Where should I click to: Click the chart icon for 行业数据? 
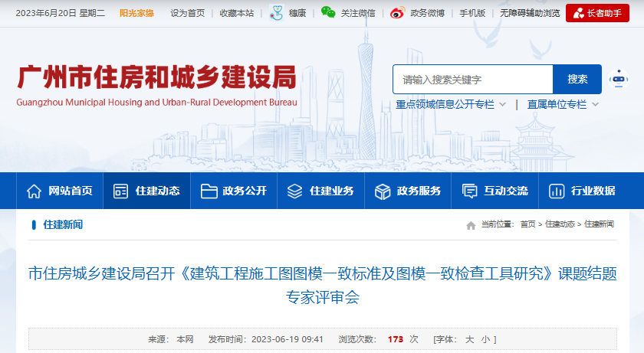(x=557, y=191)
